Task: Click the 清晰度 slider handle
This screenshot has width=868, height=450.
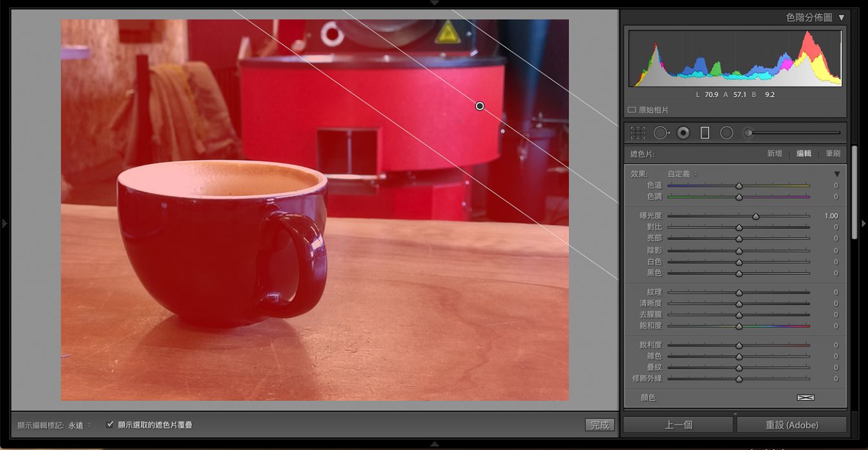Action: coord(739,303)
